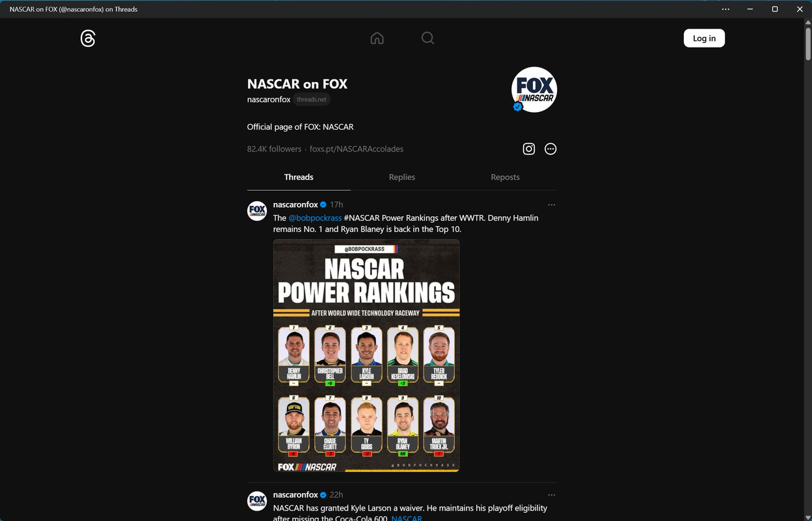Minimize the Threads window
The height and width of the screenshot is (521, 812).
click(750, 9)
